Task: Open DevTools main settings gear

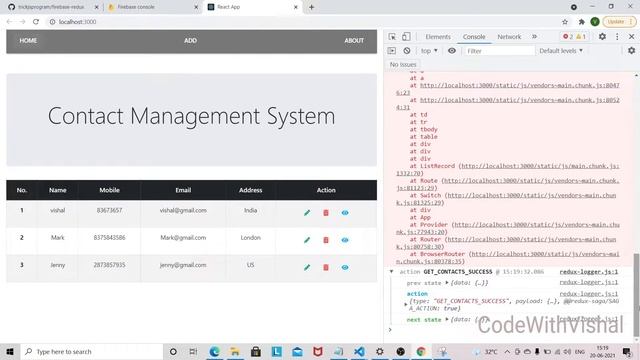Action: coord(602,37)
